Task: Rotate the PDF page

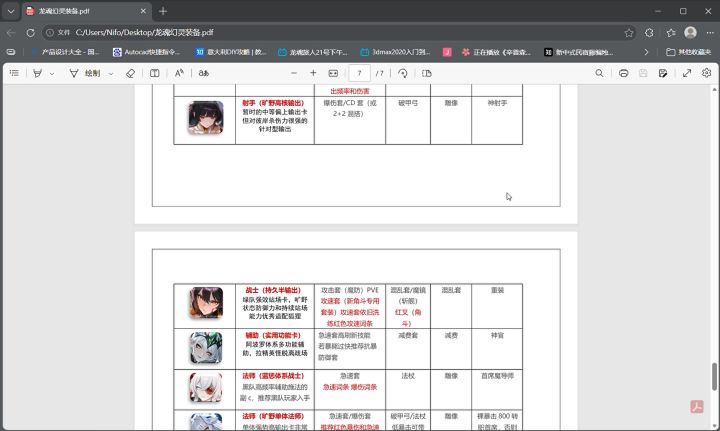Action: [403, 73]
